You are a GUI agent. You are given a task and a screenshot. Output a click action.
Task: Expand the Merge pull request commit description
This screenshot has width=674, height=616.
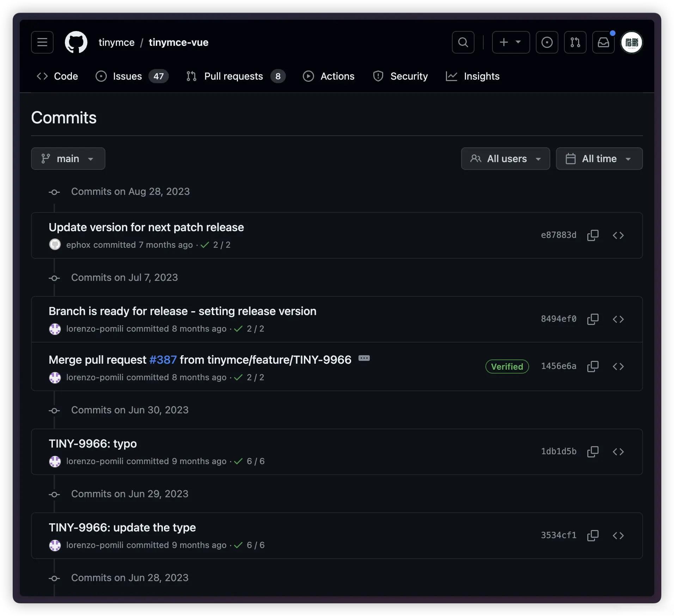(364, 358)
